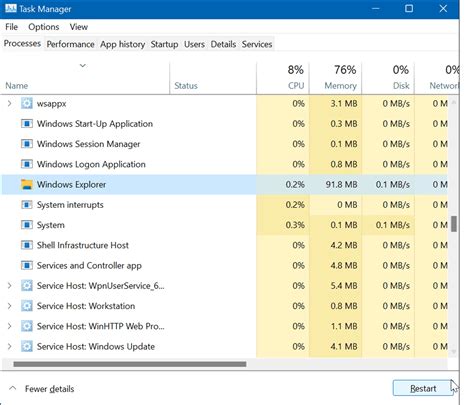
Task: Click the wsappx 3.1 MB memory value
Action: pos(344,104)
